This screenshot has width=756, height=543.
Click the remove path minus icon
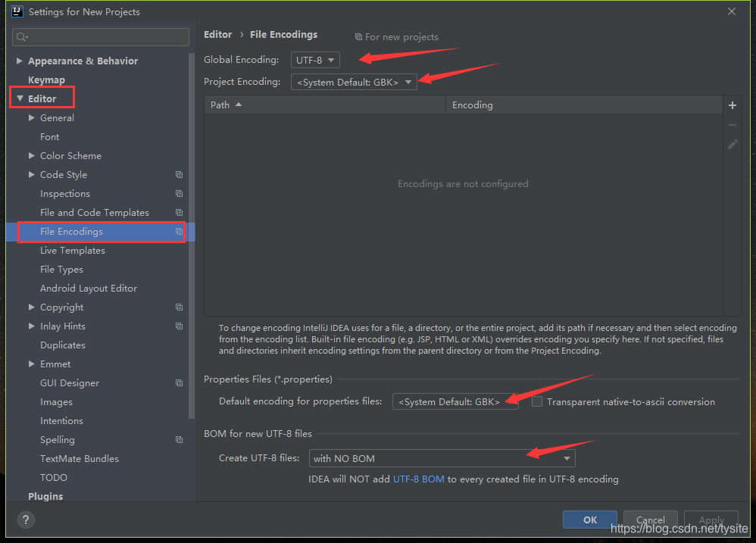coord(732,125)
